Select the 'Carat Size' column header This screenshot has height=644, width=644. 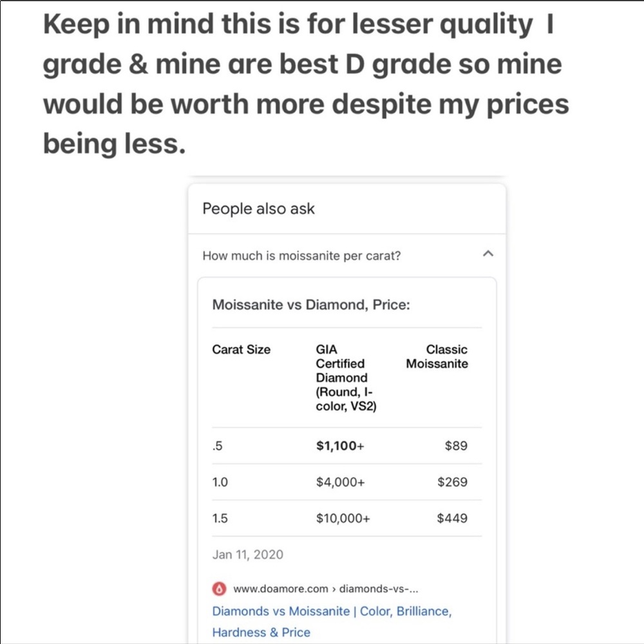(241, 350)
